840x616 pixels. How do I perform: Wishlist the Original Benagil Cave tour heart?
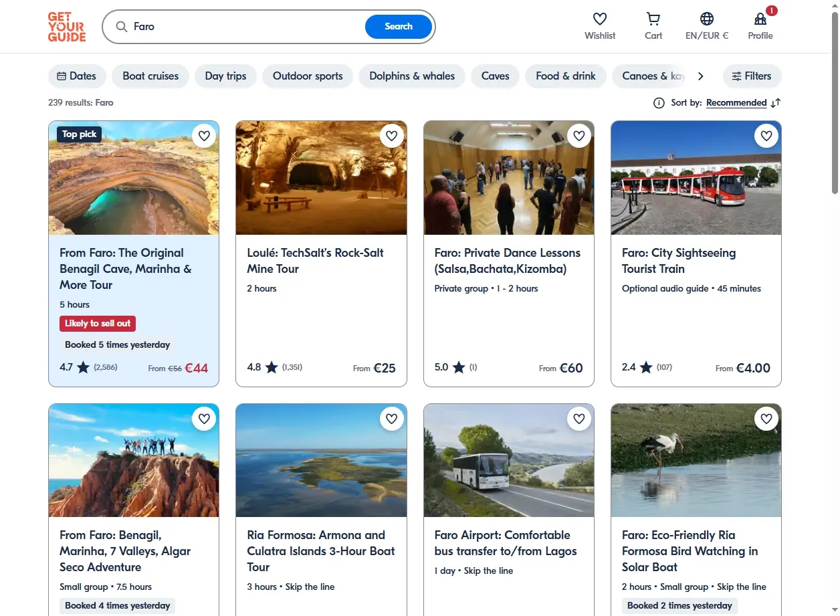204,136
